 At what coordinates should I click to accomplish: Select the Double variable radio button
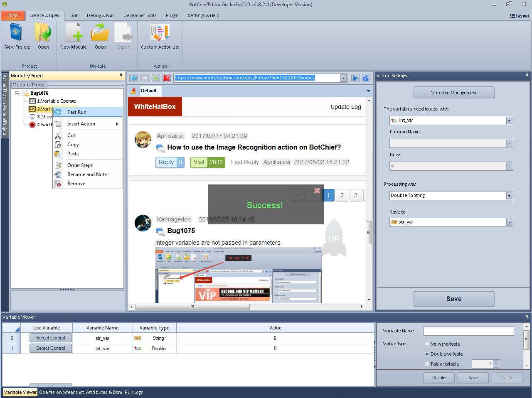(x=427, y=354)
